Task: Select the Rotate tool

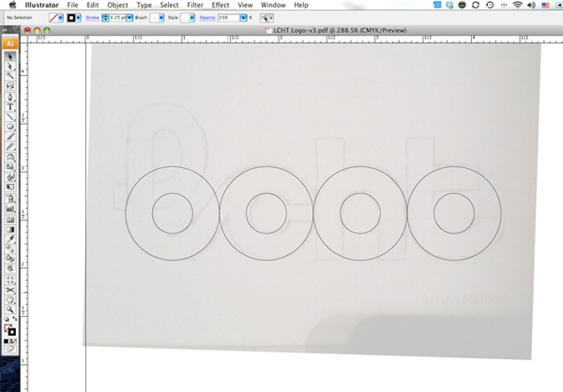Action: (10, 158)
